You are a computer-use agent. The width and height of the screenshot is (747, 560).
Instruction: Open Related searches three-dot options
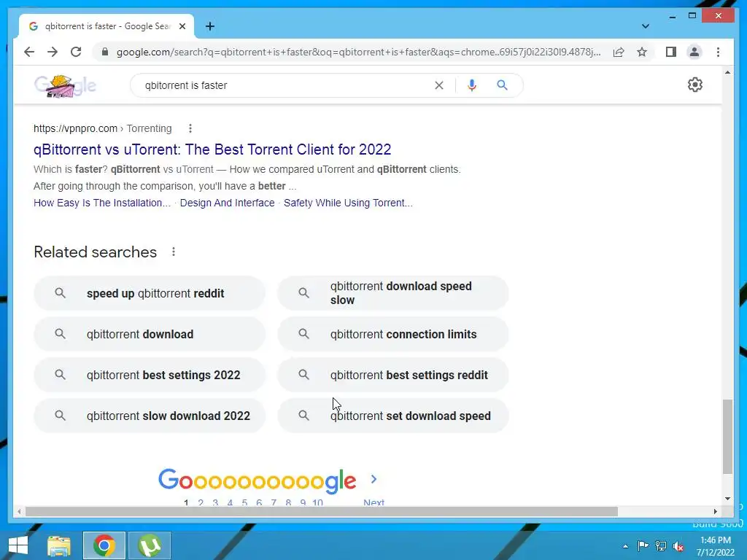click(174, 252)
